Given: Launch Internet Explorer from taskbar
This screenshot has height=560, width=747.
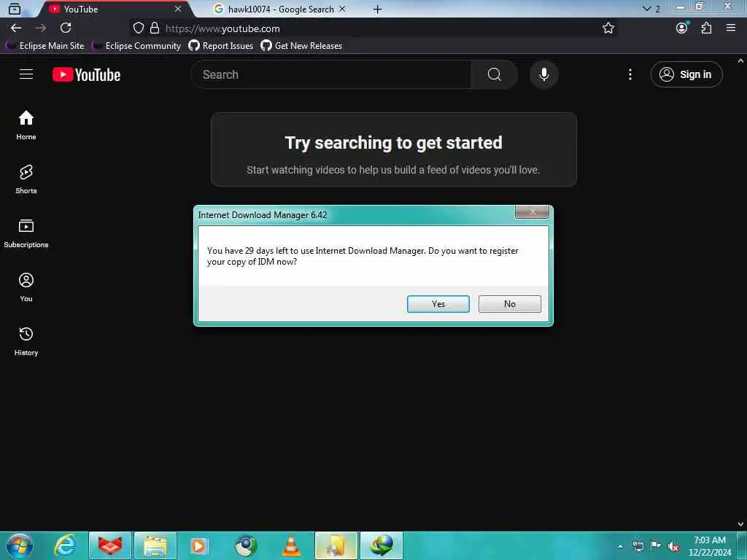Looking at the screenshot, I should click(x=65, y=545).
